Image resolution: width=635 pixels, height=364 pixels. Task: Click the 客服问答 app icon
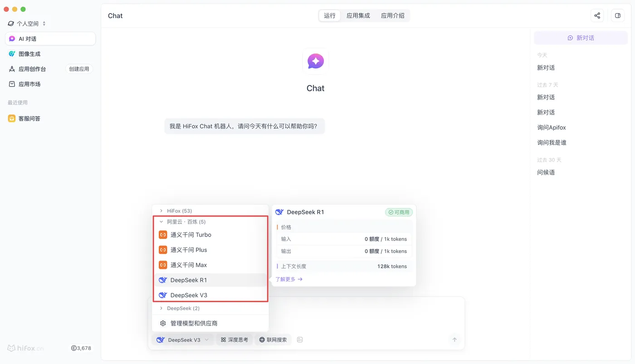pyautogui.click(x=12, y=118)
